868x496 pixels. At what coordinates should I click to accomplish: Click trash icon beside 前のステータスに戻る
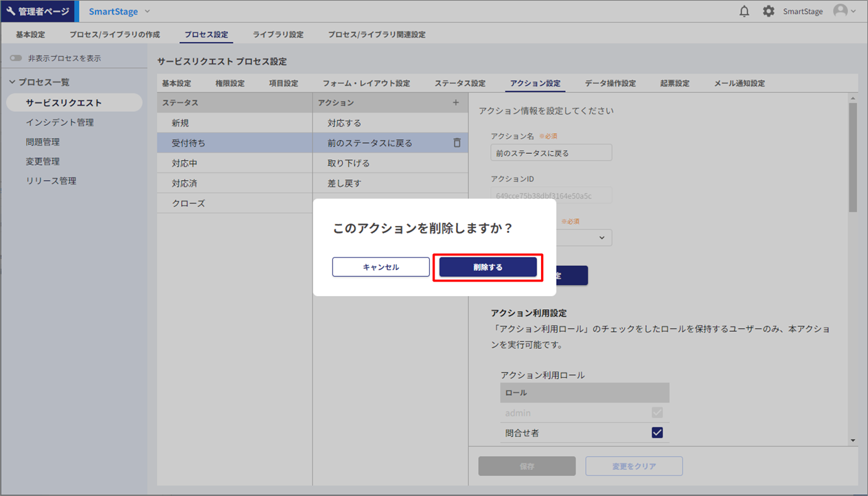(x=457, y=143)
